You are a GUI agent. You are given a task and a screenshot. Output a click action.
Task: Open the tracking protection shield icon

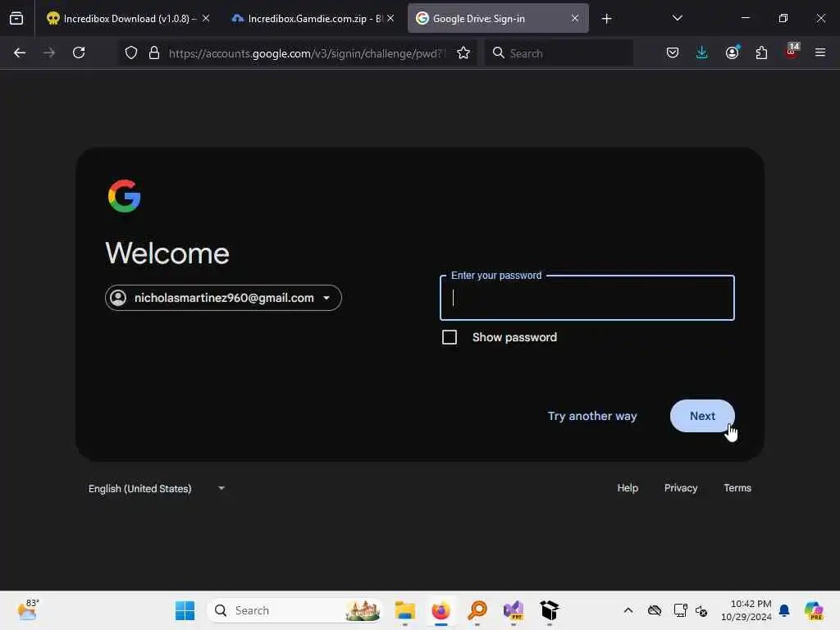[x=131, y=52]
